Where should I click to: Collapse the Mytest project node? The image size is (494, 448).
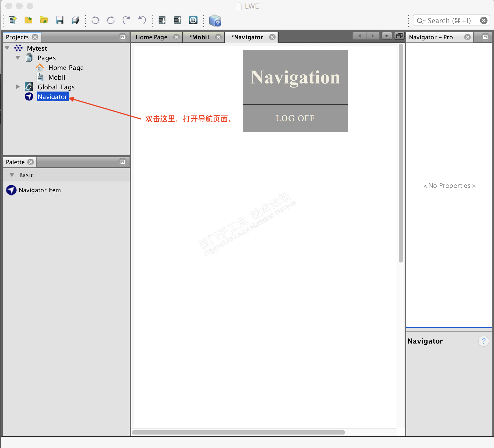[x=7, y=48]
